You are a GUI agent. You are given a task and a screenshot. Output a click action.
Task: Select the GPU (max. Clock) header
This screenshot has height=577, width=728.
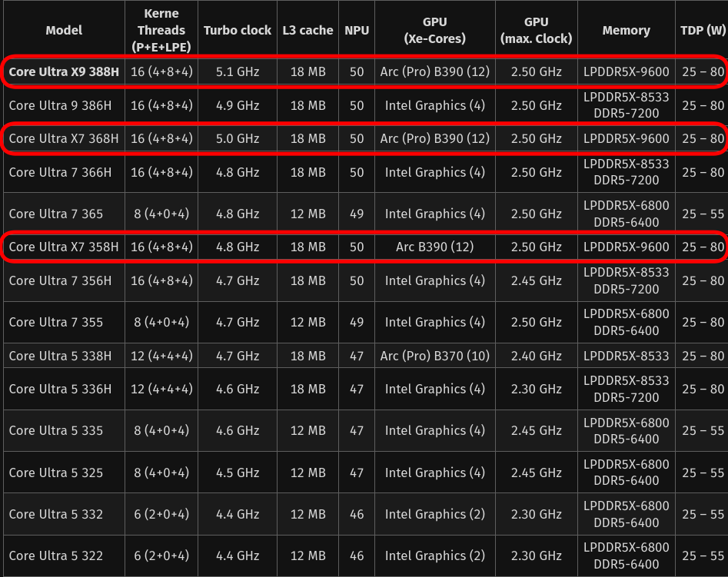[537, 30]
